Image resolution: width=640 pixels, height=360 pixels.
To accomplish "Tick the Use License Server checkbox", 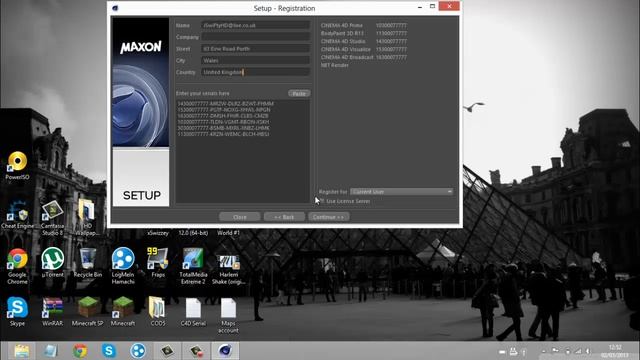I will click(x=322, y=201).
